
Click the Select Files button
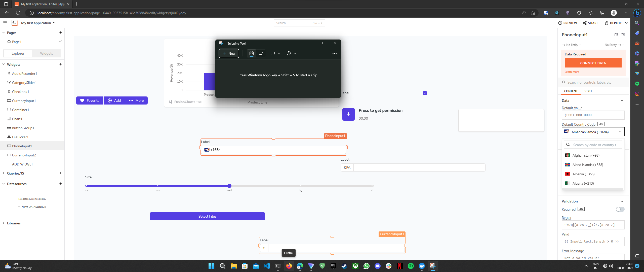(207, 216)
